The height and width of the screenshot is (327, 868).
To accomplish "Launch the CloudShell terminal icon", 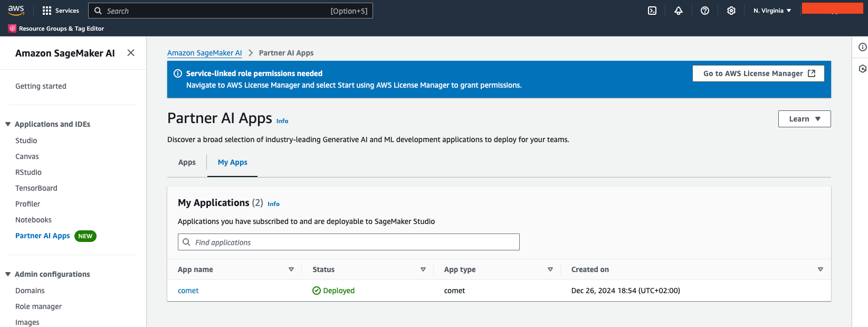I will click(x=652, y=11).
